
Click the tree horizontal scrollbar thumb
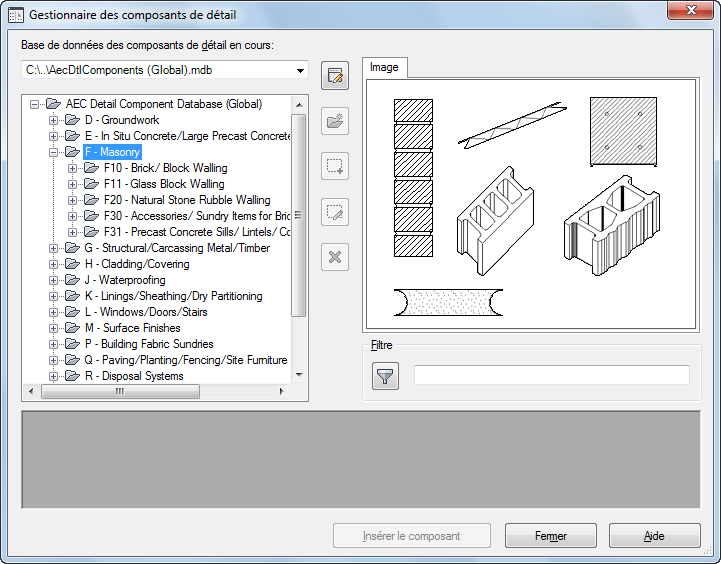[120, 392]
